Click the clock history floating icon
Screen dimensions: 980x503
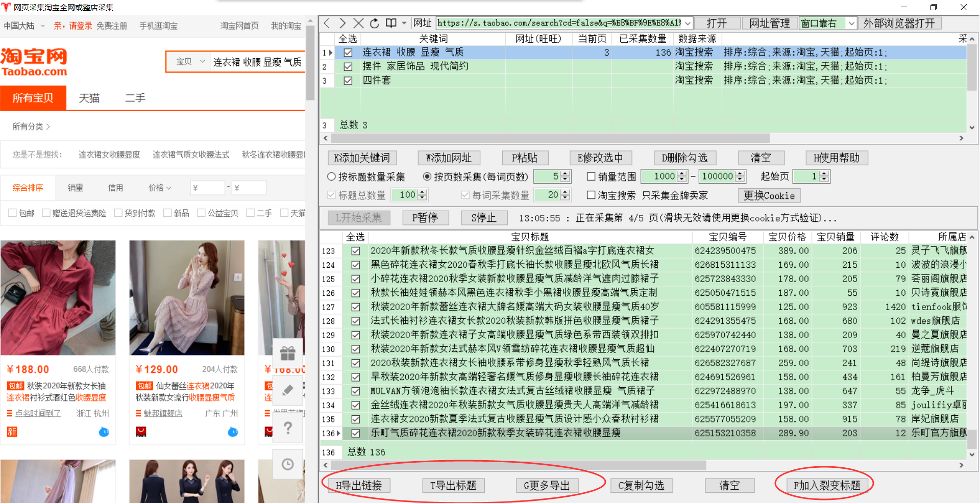click(x=288, y=464)
